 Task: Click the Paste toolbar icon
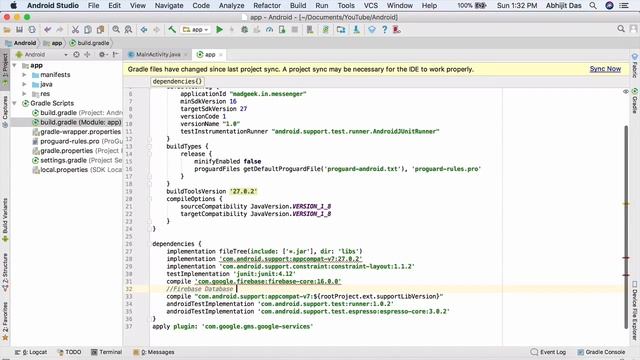100,29
